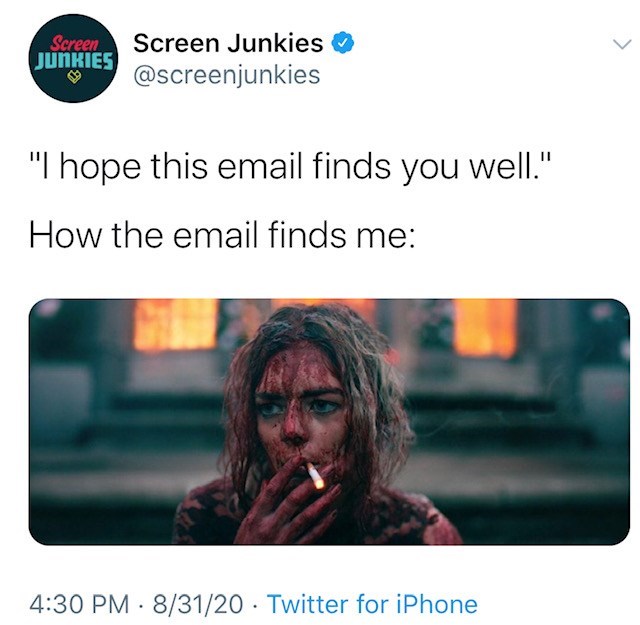The width and height of the screenshot is (640, 625).
Task: Click the 4:30 PM timestamp
Action: click(79, 604)
